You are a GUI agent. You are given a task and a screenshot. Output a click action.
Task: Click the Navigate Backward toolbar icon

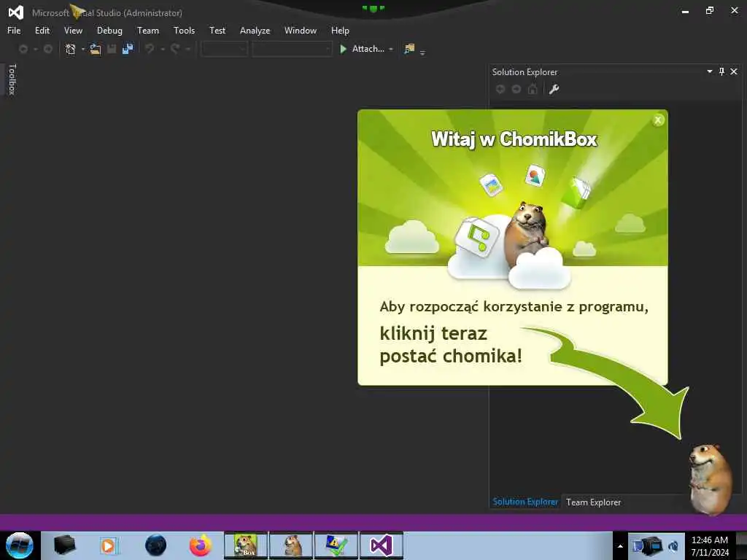(23, 49)
